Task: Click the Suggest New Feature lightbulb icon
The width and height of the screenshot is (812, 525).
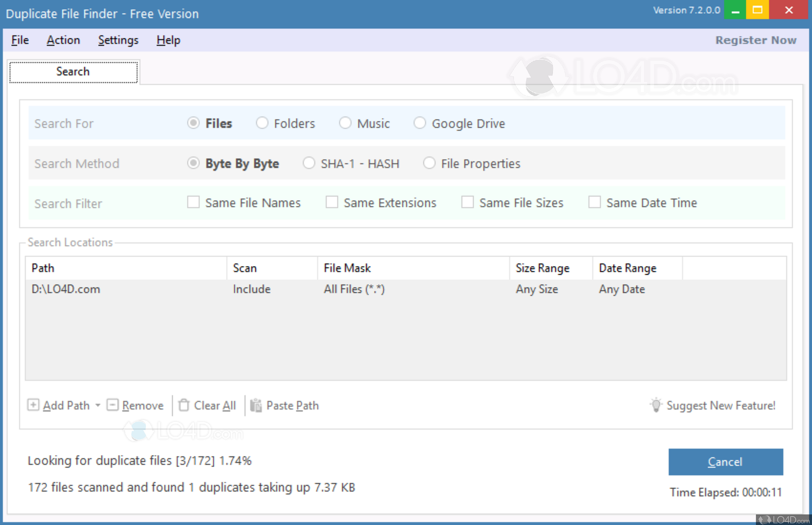Action: [656, 405]
